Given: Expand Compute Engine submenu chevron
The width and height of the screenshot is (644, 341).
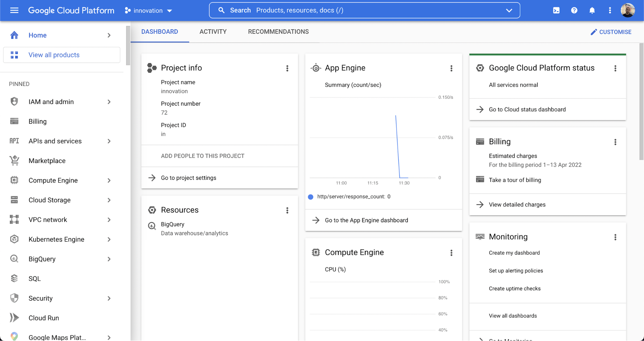Looking at the screenshot, I should (x=109, y=180).
